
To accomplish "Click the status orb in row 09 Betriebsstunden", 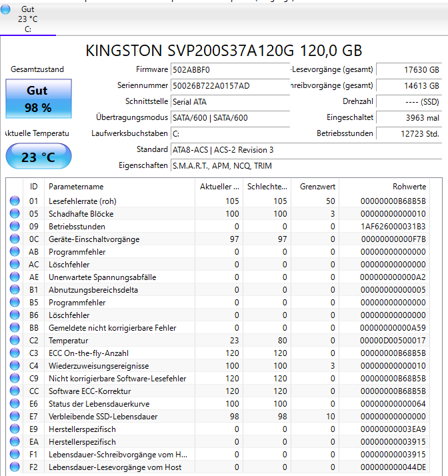I will click(x=15, y=227).
